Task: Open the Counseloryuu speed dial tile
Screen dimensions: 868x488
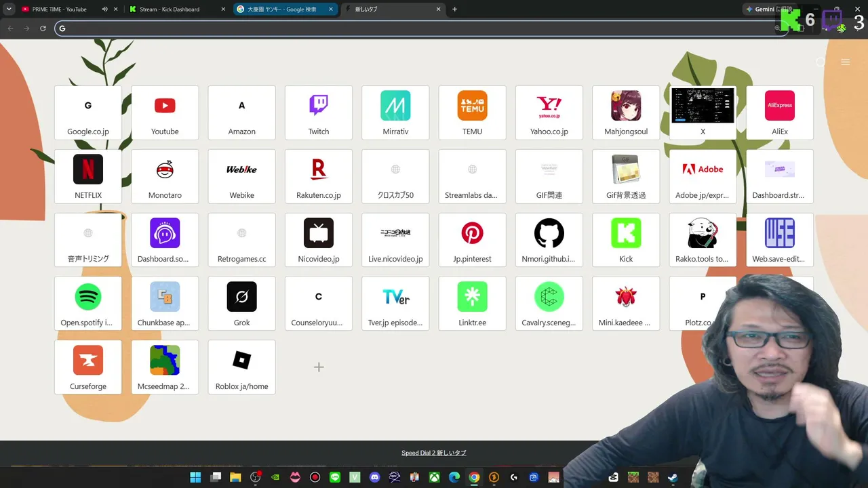Action: (x=319, y=304)
